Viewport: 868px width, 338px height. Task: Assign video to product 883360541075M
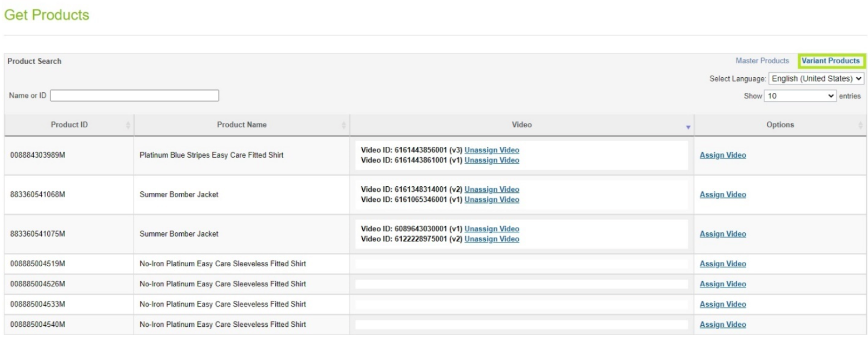coord(722,234)
